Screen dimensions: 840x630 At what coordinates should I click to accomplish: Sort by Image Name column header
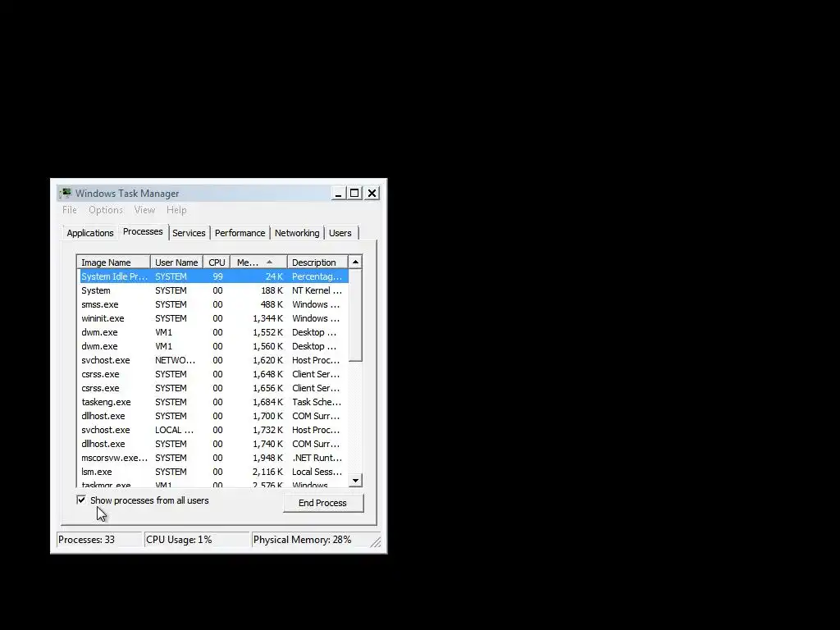tap(113, 262)
